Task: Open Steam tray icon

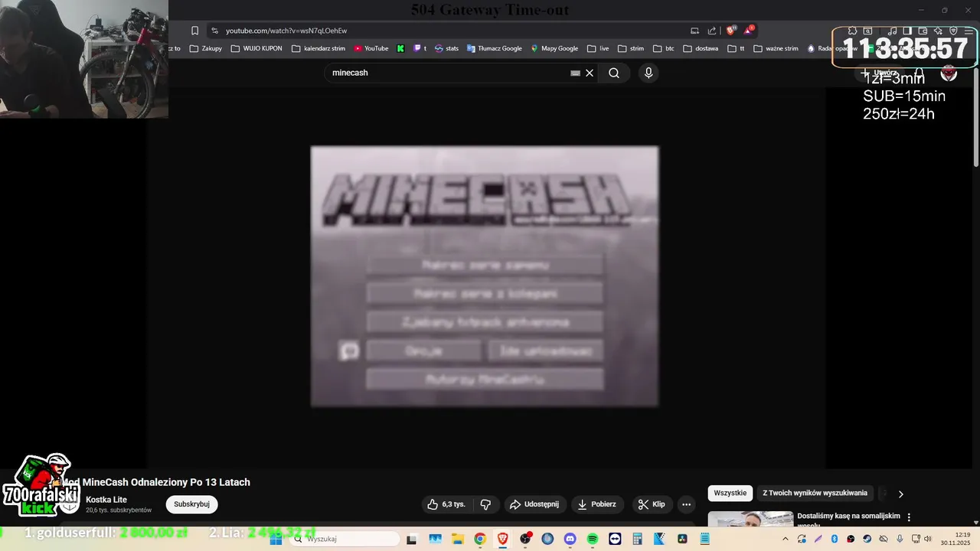Action: click(867, 539)
